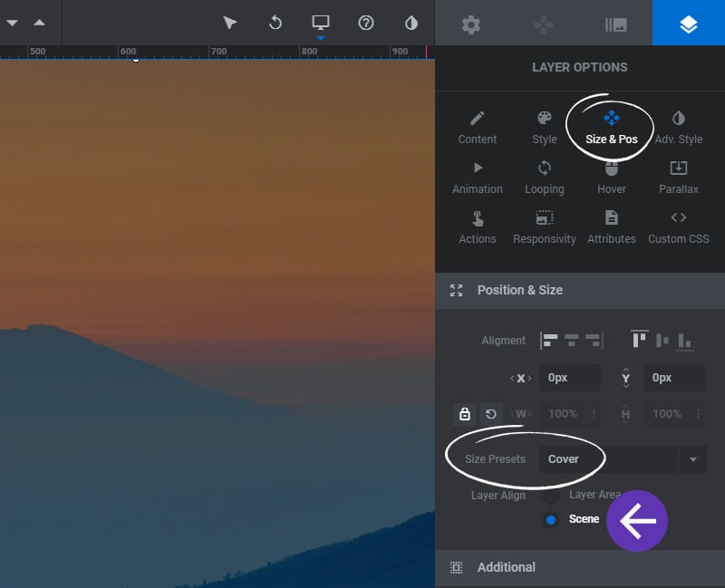725x588 pixels.
Task: Edit the Y position field
Action: [x=674, y=378]
